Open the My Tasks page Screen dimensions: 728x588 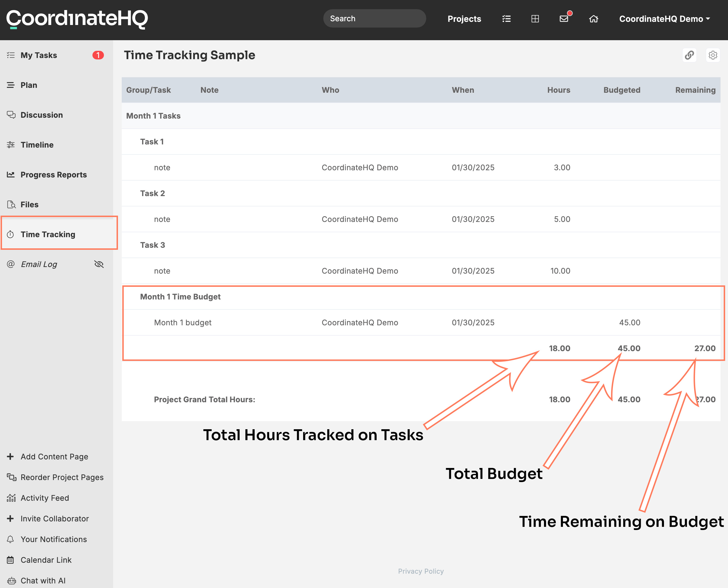[38, 55]
